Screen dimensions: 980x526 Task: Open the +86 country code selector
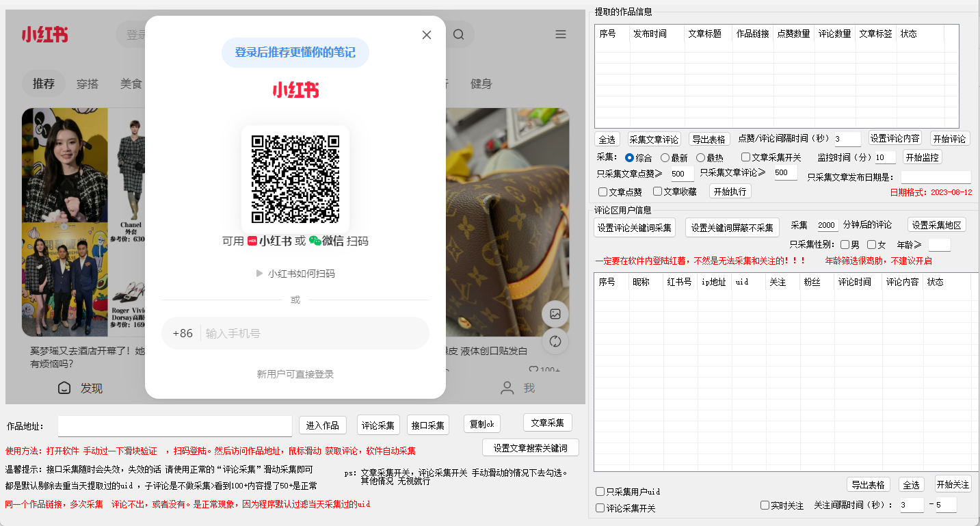(x=183, y=334)
